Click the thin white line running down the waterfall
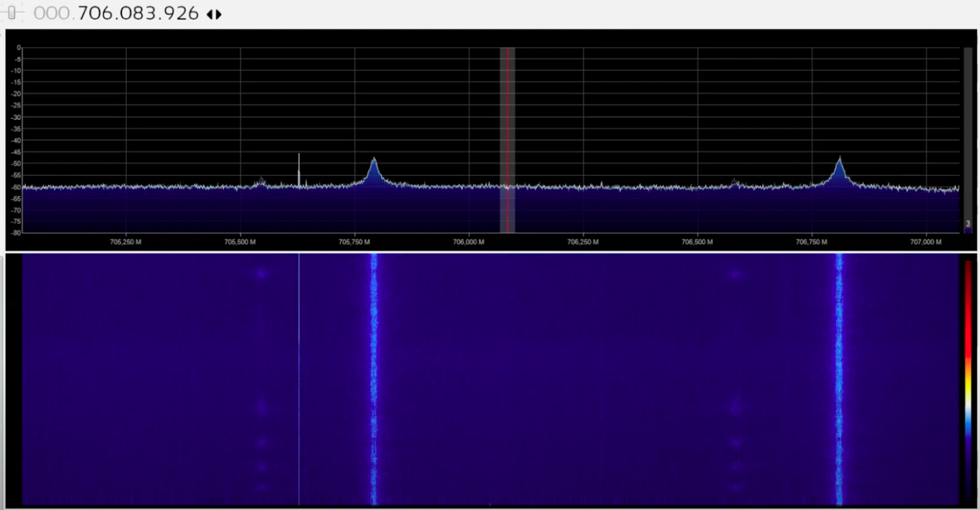This screenshot has height=510, width=980. point(299,377)
